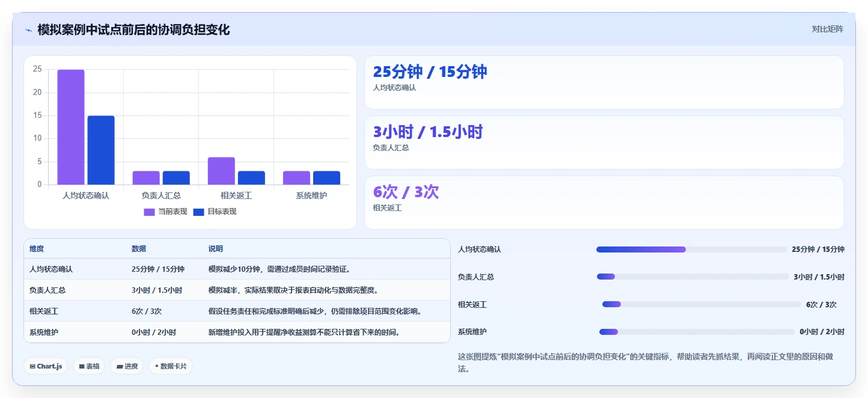Select 负责人汇总 cell in the table
Screen dimensions: 868x398
pos(47,290)
